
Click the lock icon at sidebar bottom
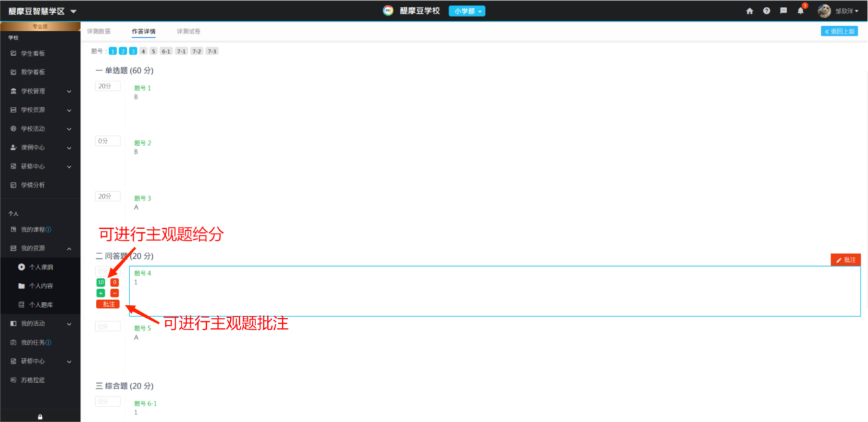(x=40, y=417)
